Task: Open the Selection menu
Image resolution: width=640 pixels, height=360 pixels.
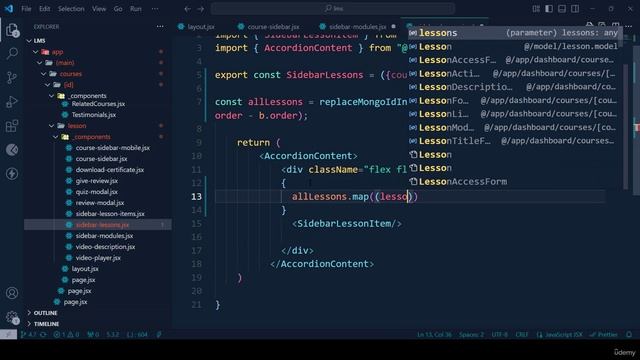Action: pos(71,9)
